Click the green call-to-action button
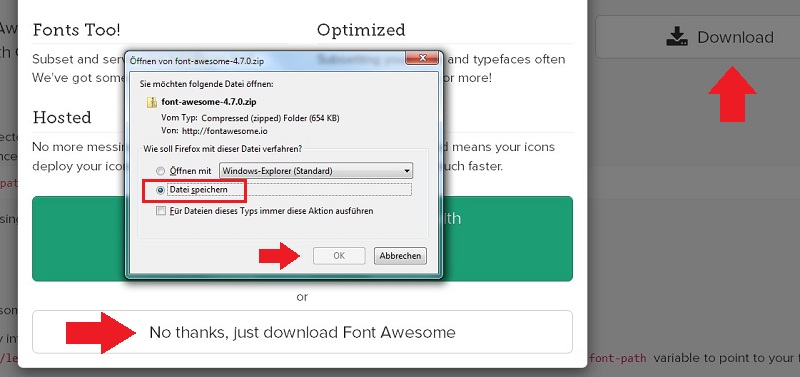Image resolution: width=800 pixels, height=377 pixels. [x=302, y=239]
